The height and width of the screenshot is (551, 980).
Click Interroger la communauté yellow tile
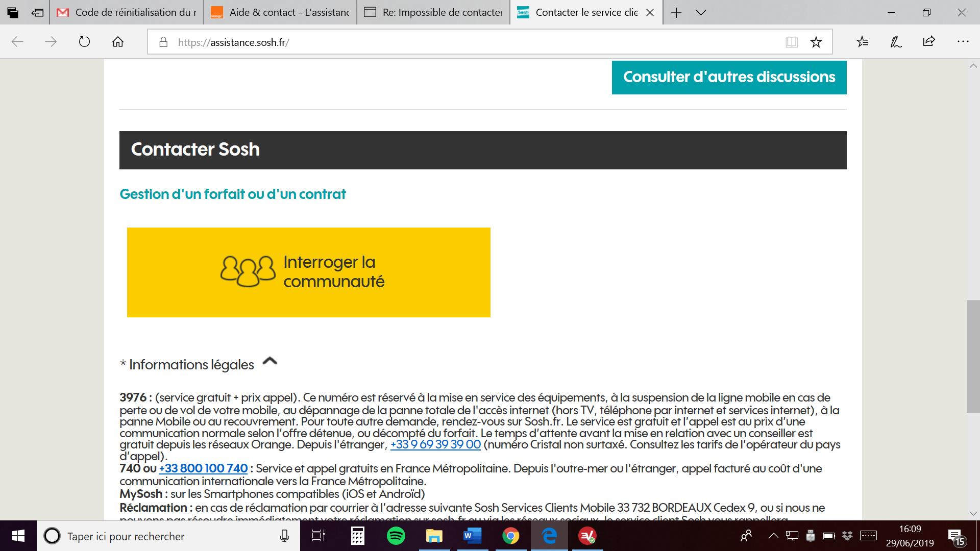(x=309, y=272)
